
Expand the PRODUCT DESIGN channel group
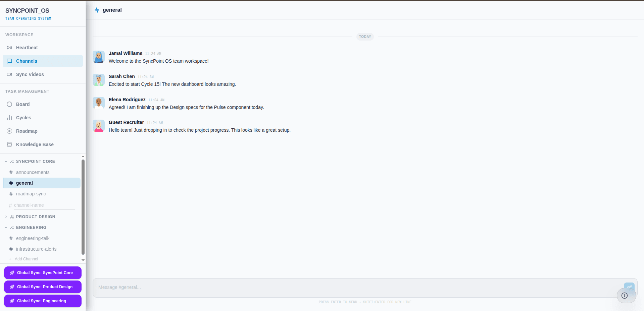click(6, 217)
